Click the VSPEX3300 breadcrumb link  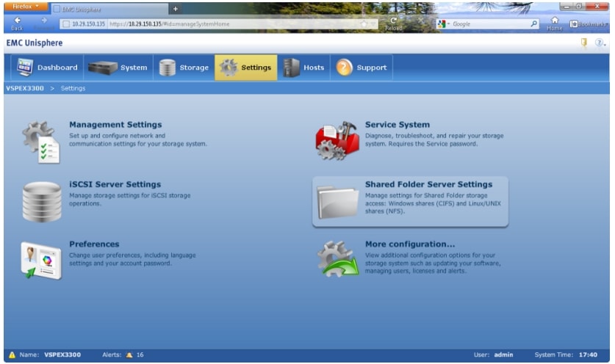(x=25, y=88)
